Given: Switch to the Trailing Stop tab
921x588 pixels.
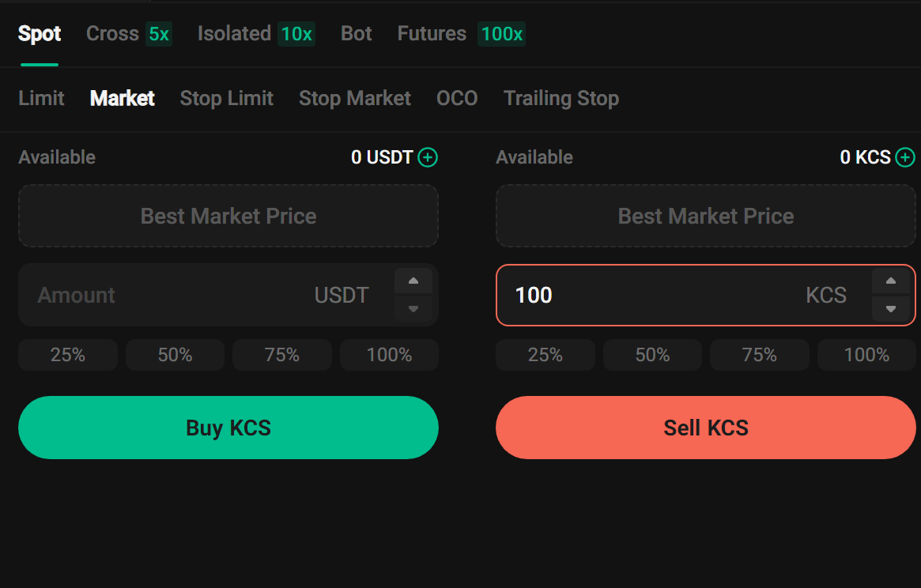Looking at the screenshot, I should [x=561, y=98].
